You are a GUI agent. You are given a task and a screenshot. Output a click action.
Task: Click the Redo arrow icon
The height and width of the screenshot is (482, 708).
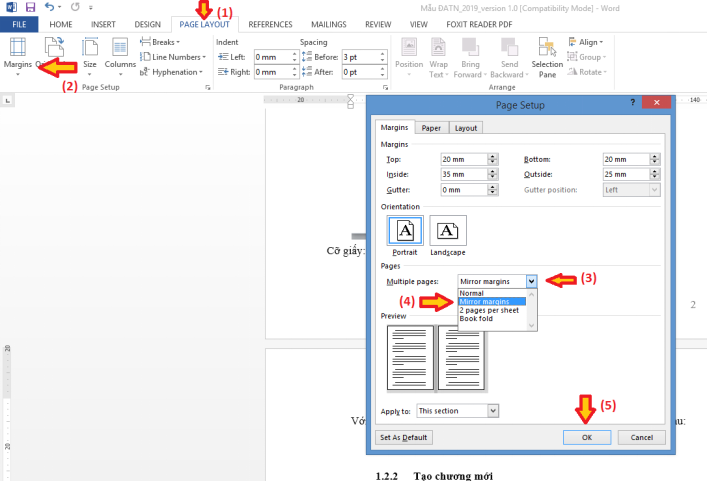point(75,7)
